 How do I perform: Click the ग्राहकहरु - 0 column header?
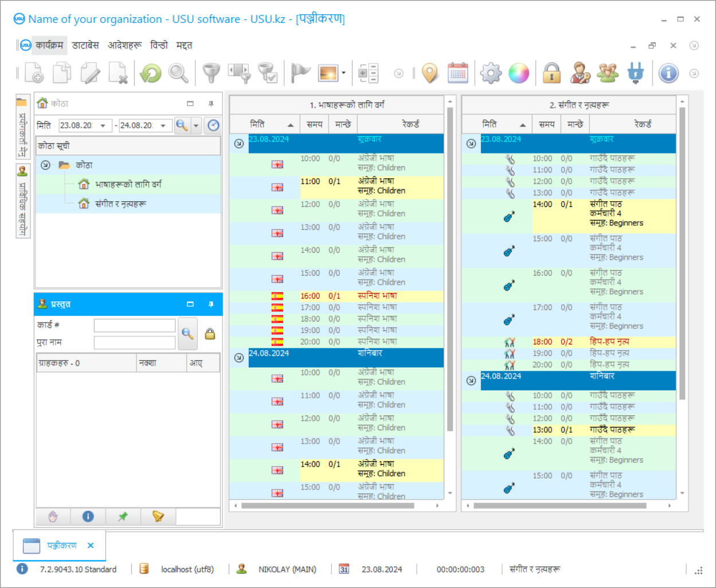click(x=86, y=363)
